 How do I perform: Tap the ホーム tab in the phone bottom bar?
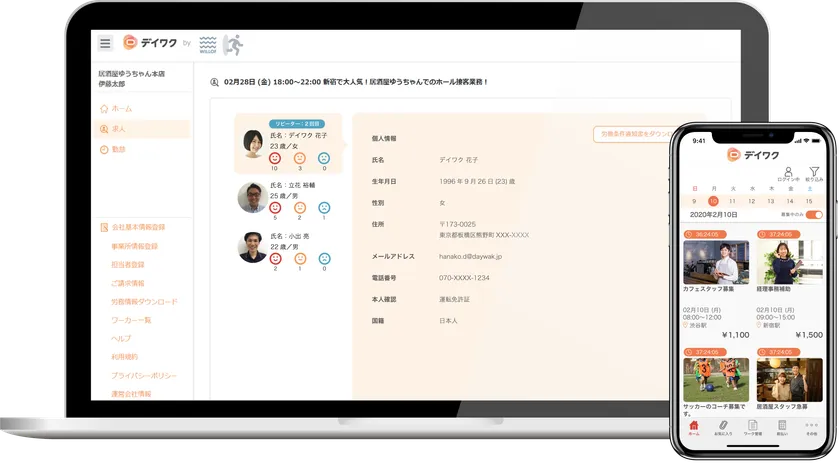coord(694,427)
